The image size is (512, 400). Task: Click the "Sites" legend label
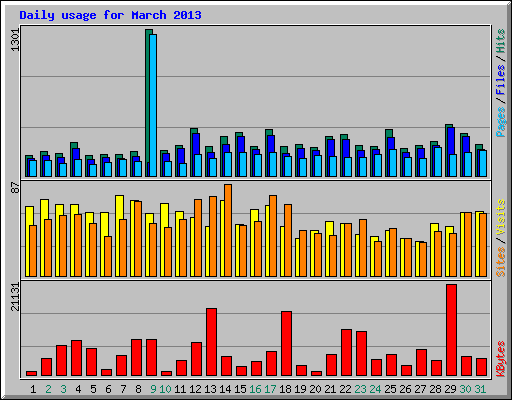click(501, 262)
